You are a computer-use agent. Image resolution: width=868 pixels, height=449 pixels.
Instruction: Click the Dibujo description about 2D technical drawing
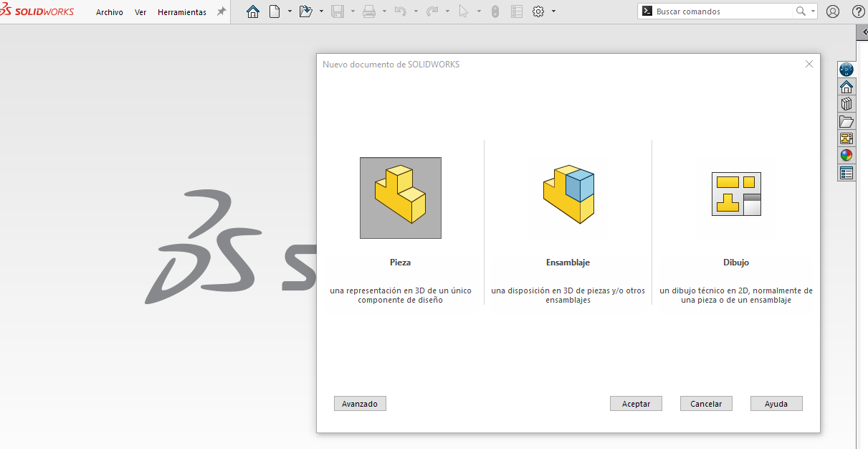tap(736, 296)
